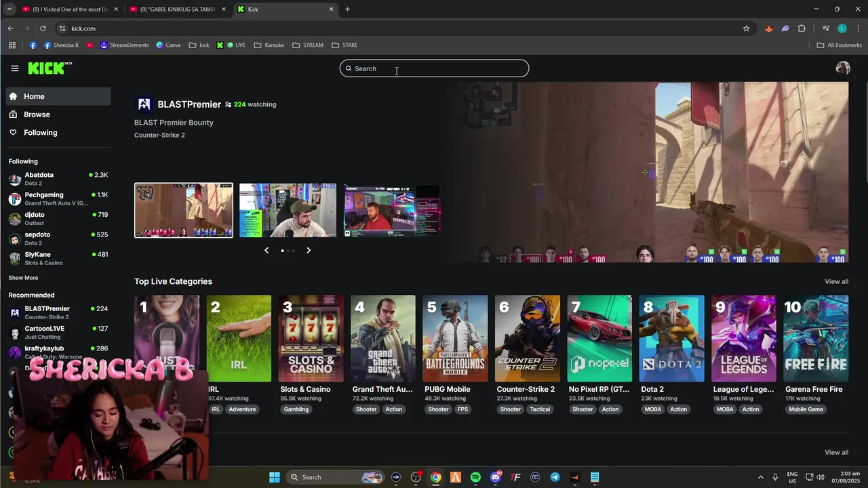Select the third featured stream thumbnail
Screen dimensions: 868x488
point(393,210)
